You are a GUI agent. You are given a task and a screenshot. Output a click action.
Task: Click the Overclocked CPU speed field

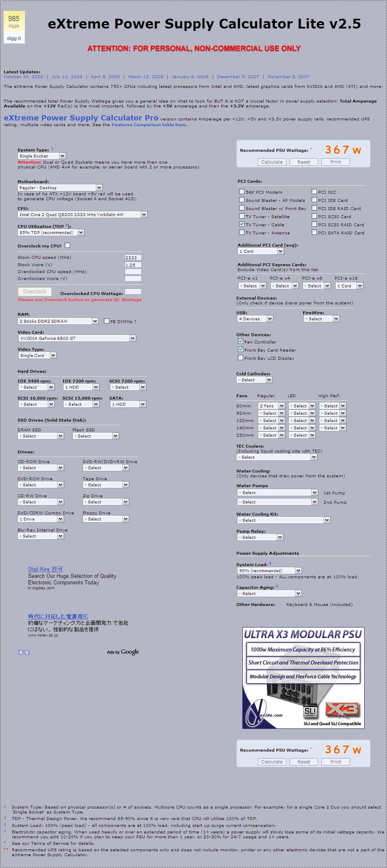(133, 272)
